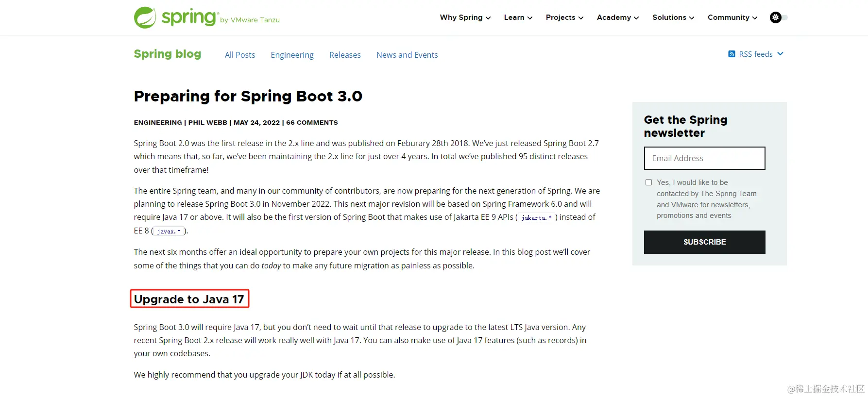Open the Academy menu
Image resolution: width=868 pixels, height=397 pixels.
617,17
